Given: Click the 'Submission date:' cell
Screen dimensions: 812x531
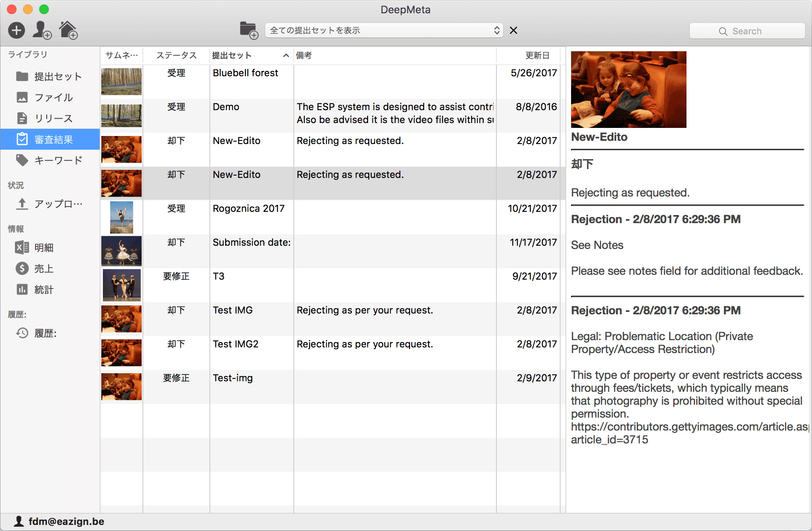Looking at the screenshot, I should (x=252, y=243).
